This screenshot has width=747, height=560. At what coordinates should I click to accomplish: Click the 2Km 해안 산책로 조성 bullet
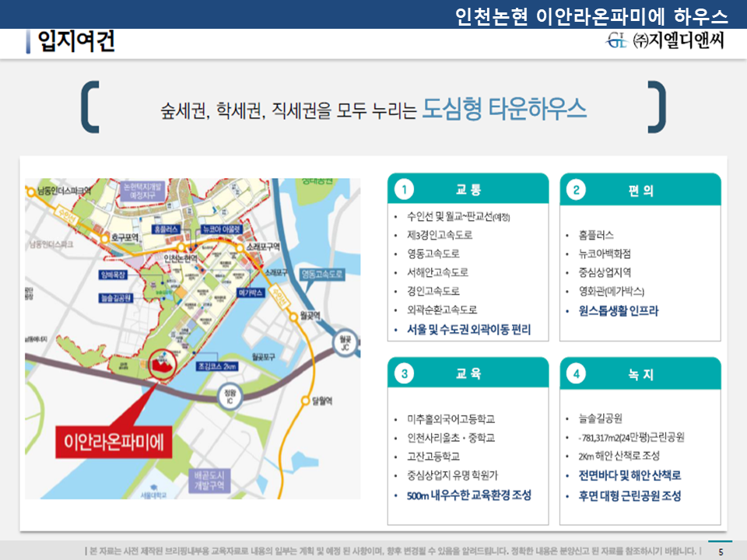[x=619, y=457]
